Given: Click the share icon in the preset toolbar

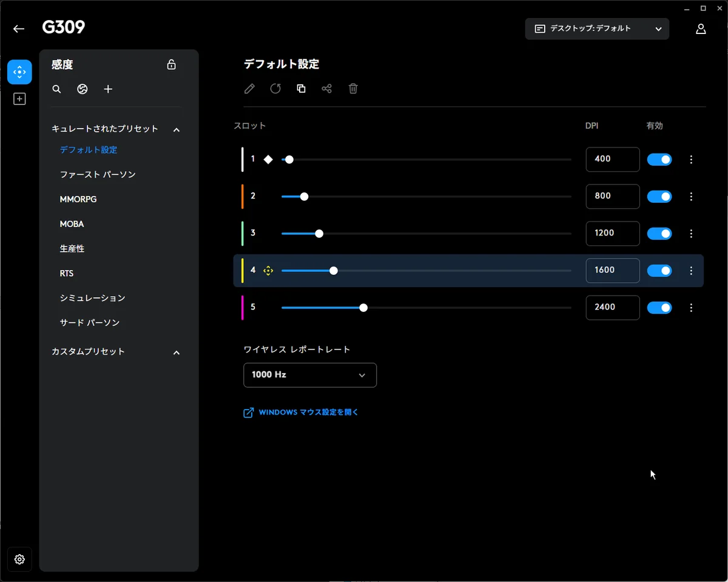Looking at the screenshot, I should tap(326, 89).
